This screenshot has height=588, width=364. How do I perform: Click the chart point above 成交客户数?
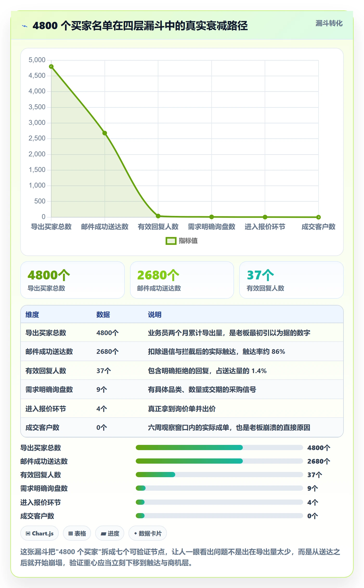tap(318, 217)
